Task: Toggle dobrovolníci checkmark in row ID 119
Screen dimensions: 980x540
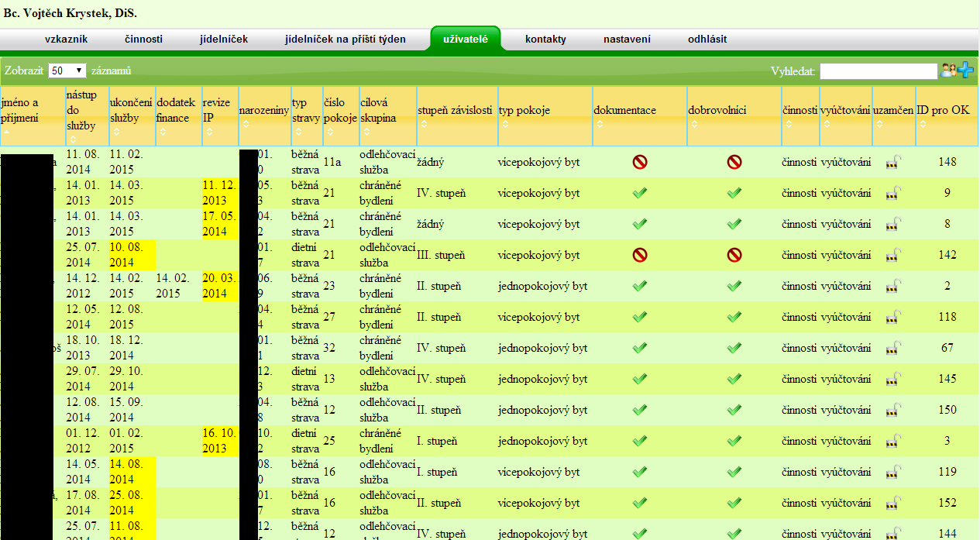Action: tap(734, 472)
